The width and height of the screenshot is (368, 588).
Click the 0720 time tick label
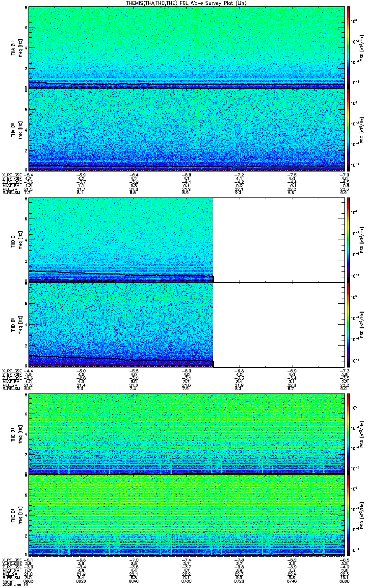239,581
